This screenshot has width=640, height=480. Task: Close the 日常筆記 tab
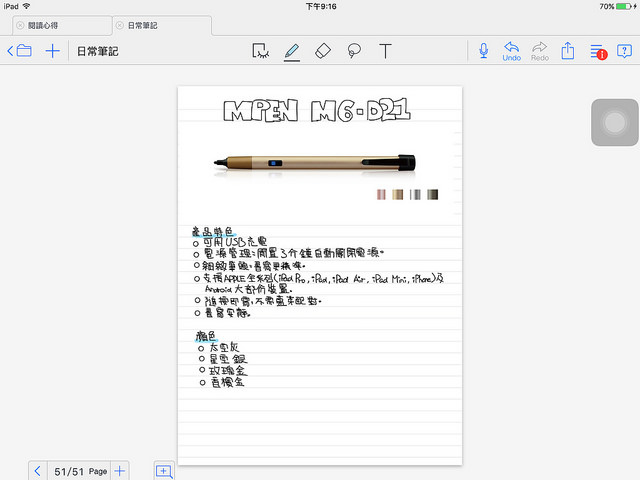point(120,25)
